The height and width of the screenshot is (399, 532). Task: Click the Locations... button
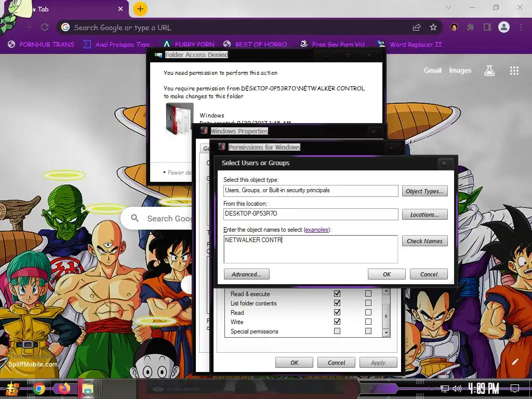pyautogui.click(x=425, y=215)
